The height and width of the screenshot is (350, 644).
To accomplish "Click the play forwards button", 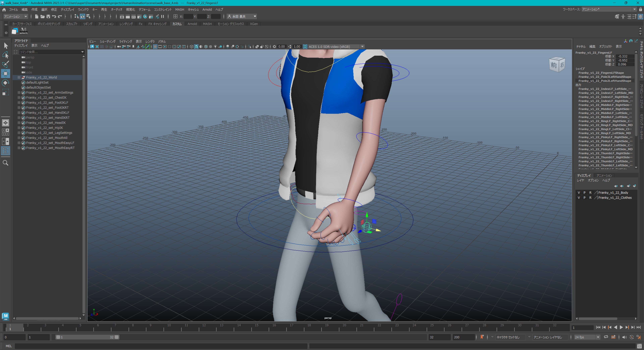I will (x=622, y=327).
